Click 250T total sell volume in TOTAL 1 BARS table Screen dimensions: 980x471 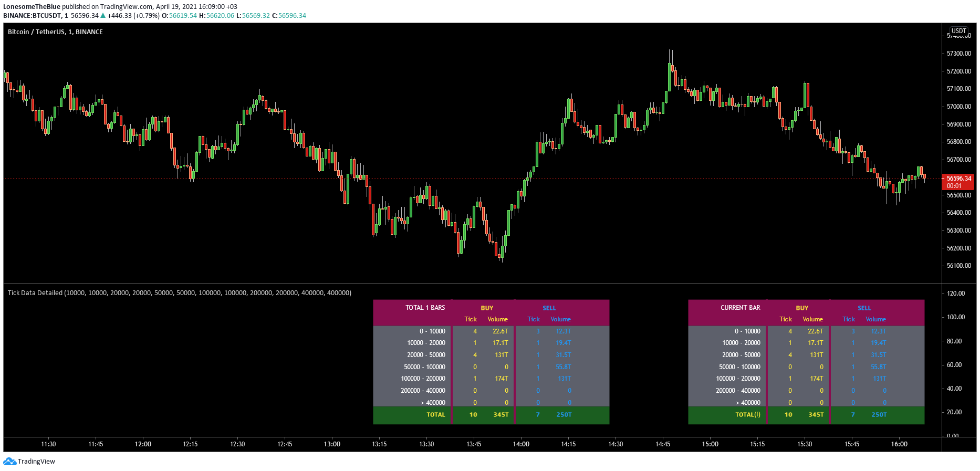tap(564, 415)
